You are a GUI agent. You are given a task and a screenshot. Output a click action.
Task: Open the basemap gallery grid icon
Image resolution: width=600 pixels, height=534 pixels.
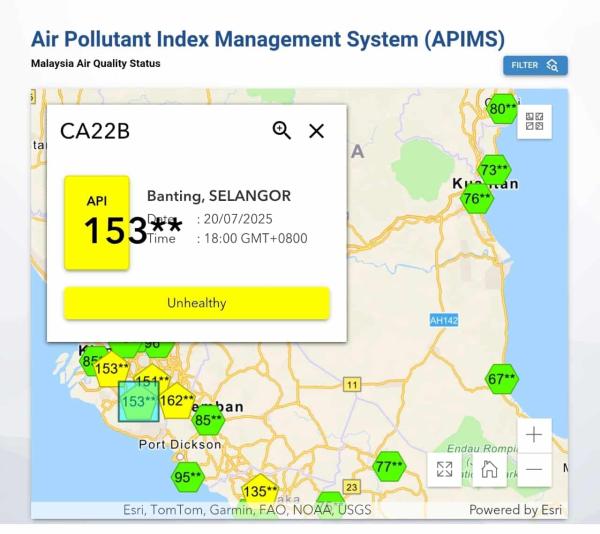pyautogui.click(x=535, y=122)
